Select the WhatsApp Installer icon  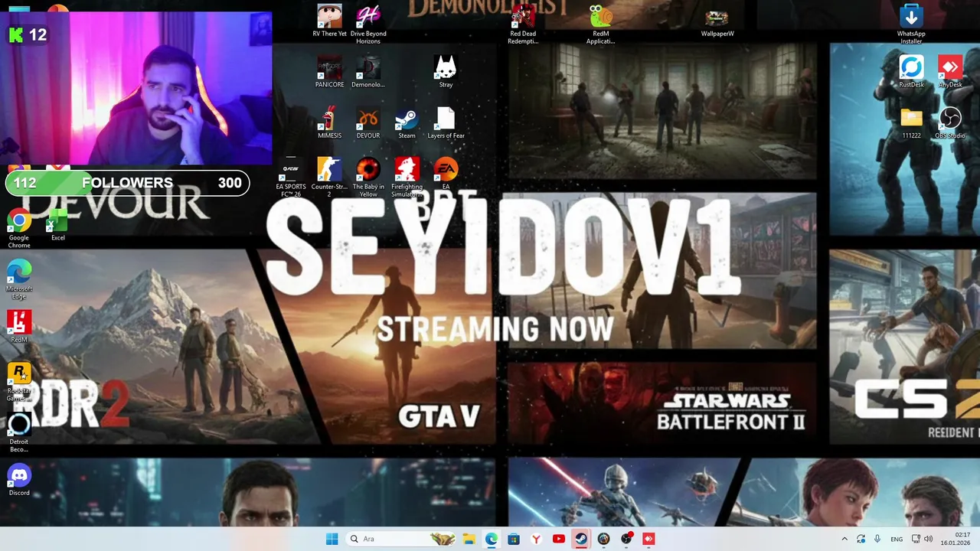(911, 24)
